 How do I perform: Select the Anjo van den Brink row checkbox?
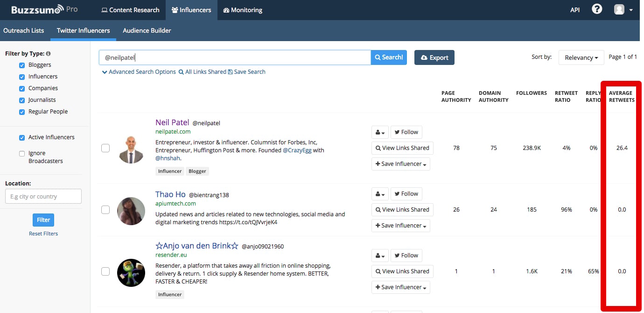pyautogui.click(x=105, y=271)
